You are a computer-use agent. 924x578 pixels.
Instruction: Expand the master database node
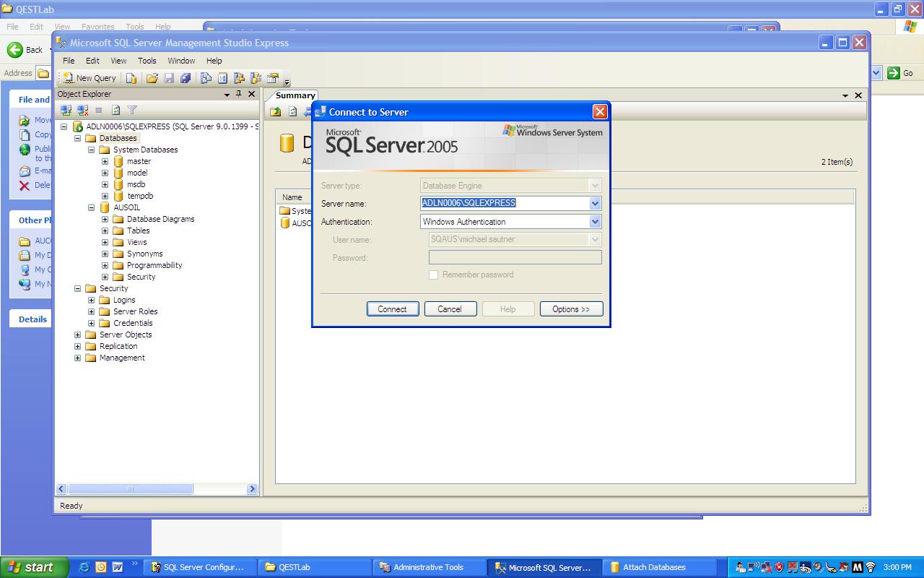[x=105, y=161]
